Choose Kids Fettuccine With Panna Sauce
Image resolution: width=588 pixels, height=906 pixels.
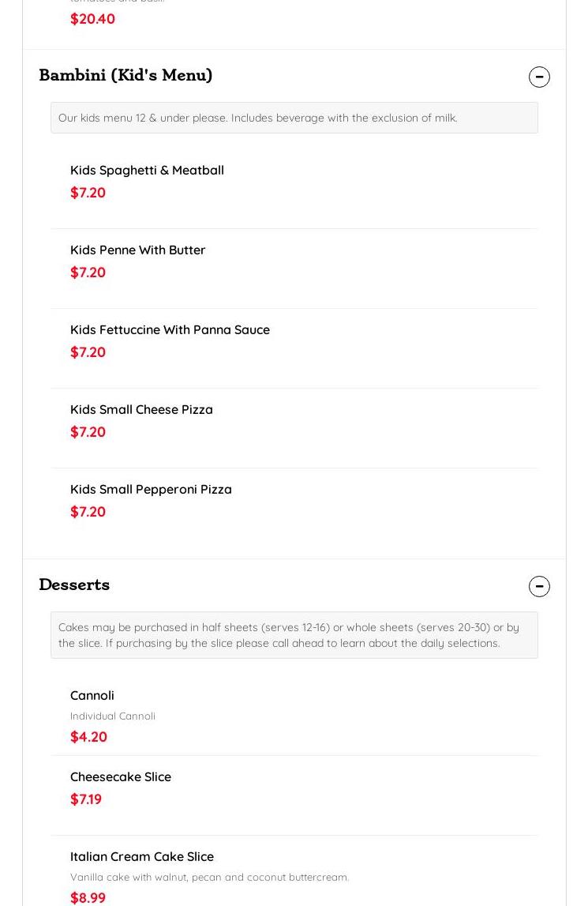click(170, 329)
